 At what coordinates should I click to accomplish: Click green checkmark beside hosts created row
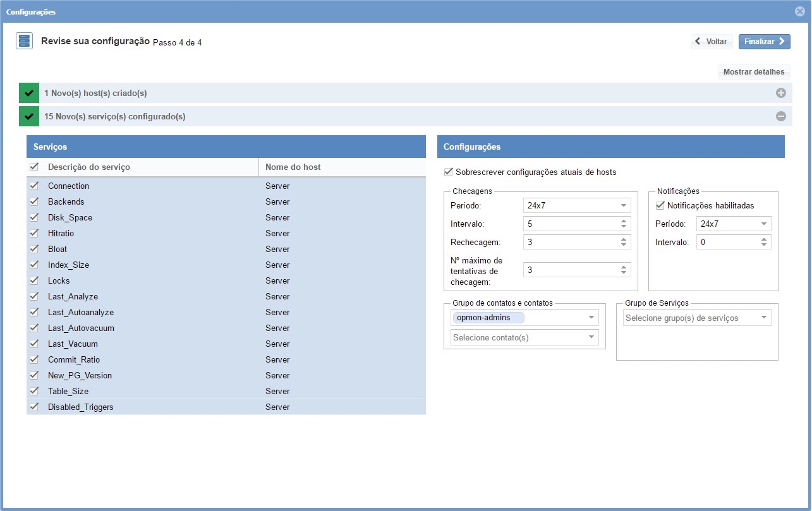pyautogui.click(x=28, y=93)
